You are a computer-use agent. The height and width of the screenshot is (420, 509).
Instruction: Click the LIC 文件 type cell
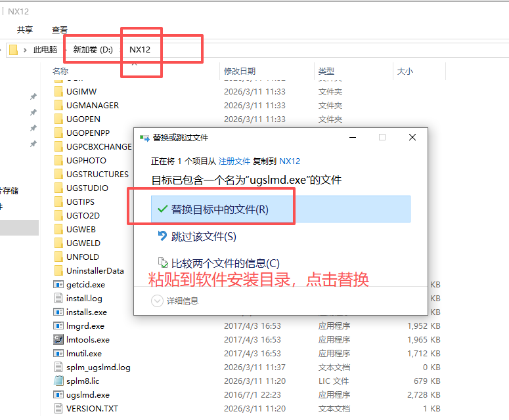[334, 381]
